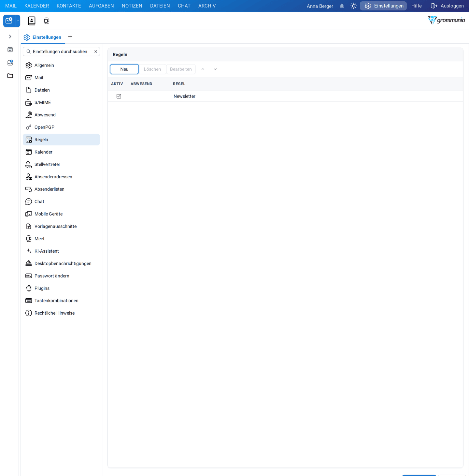The width and height of the screenshot is (469, 476).
Task: Open the MAIL menu item
Action: 11,6
